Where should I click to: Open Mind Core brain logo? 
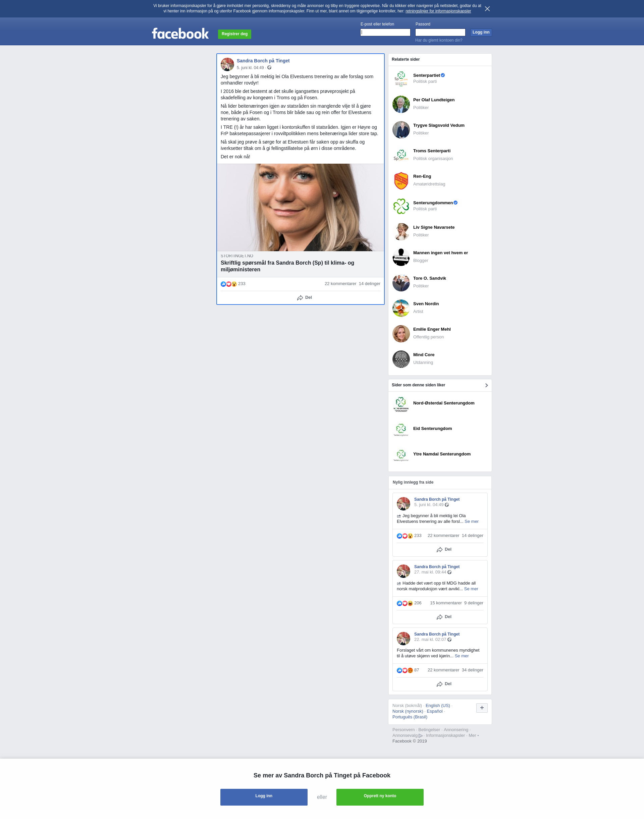pyautogui.click(x=401, y=359)
